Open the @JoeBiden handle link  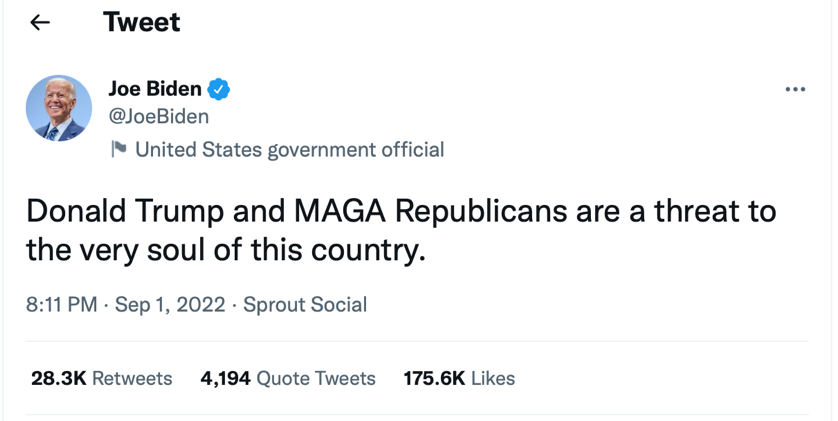pos(158,116)
